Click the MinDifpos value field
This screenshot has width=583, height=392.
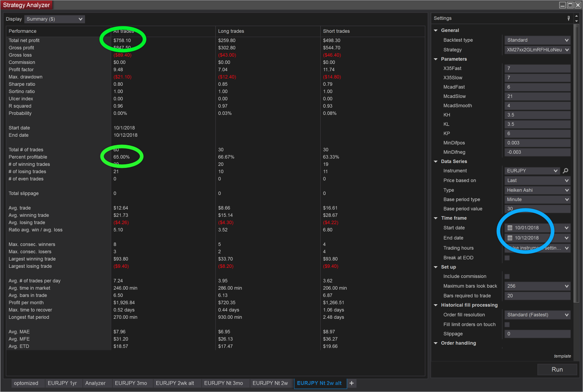pyautogui.click(x=538, y=143)
